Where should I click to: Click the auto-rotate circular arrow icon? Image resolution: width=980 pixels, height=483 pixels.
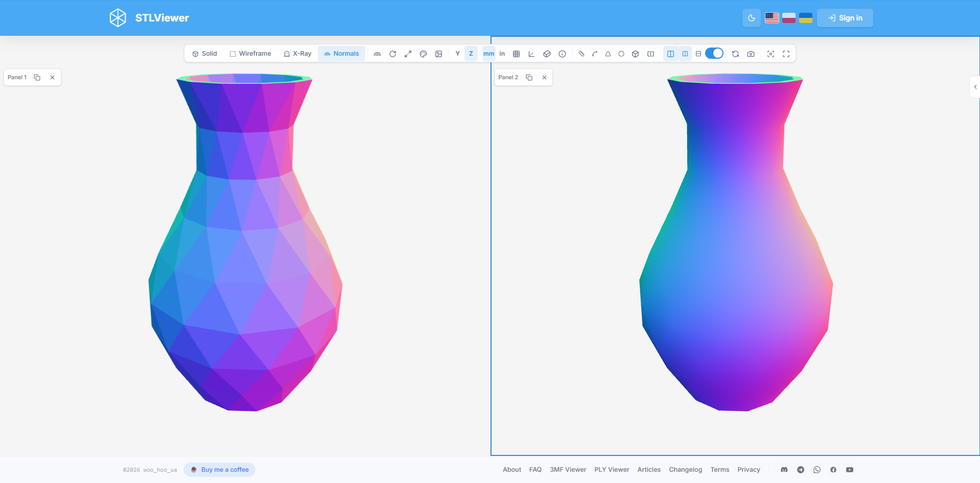pyautogui.click(x=393, y=54)
